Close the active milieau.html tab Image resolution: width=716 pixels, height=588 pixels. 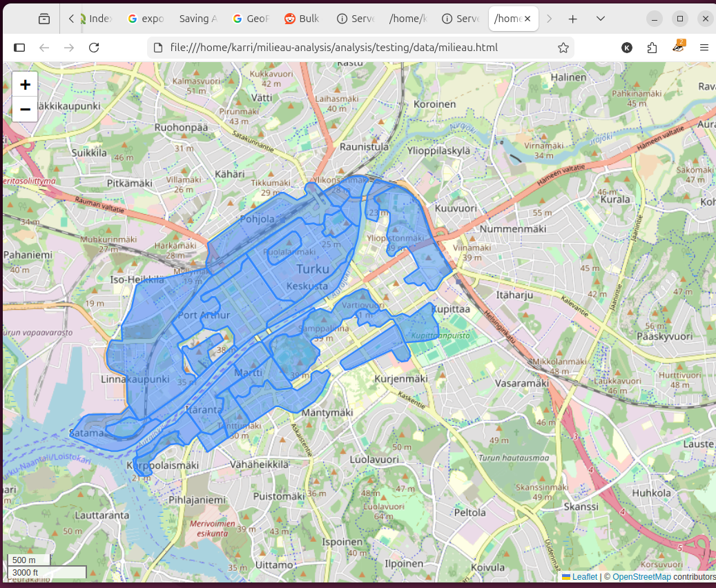[528, 19]
